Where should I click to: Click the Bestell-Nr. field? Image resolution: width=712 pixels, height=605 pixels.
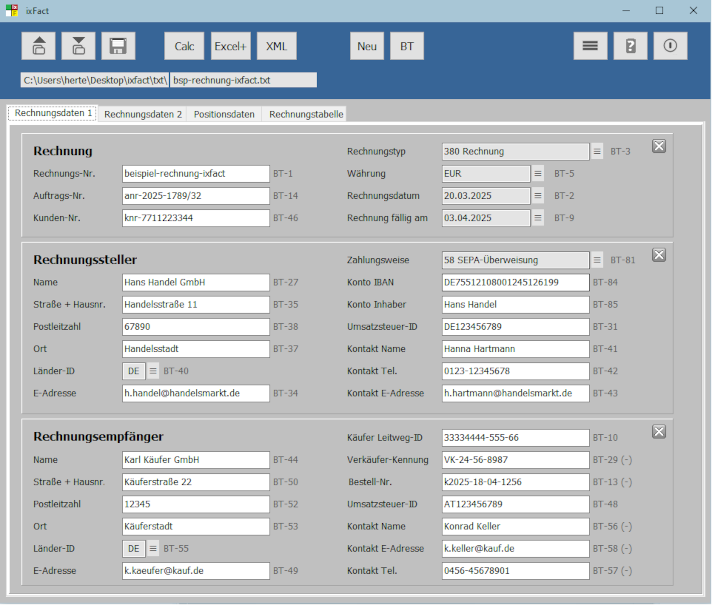coord(515,482)
